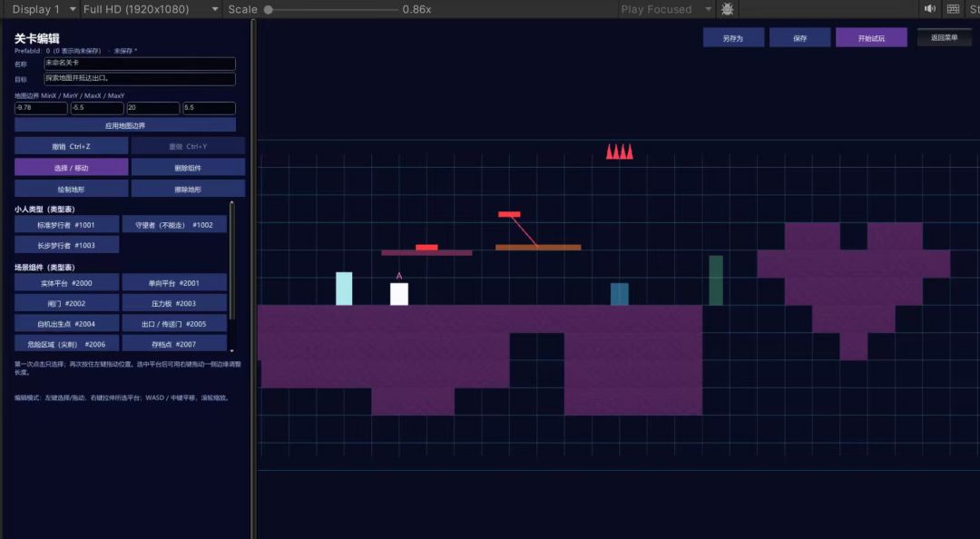Focus the 目标 objective text field
980x539 pixels.
pos(140,79)
